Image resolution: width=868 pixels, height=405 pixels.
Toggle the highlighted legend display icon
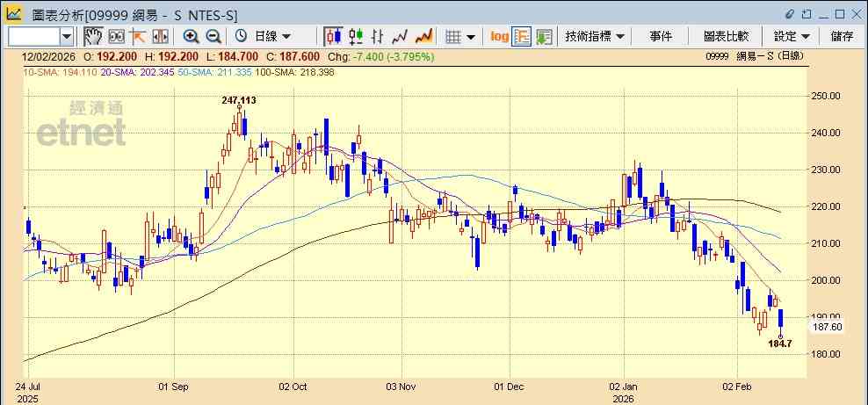pos(522,37)
